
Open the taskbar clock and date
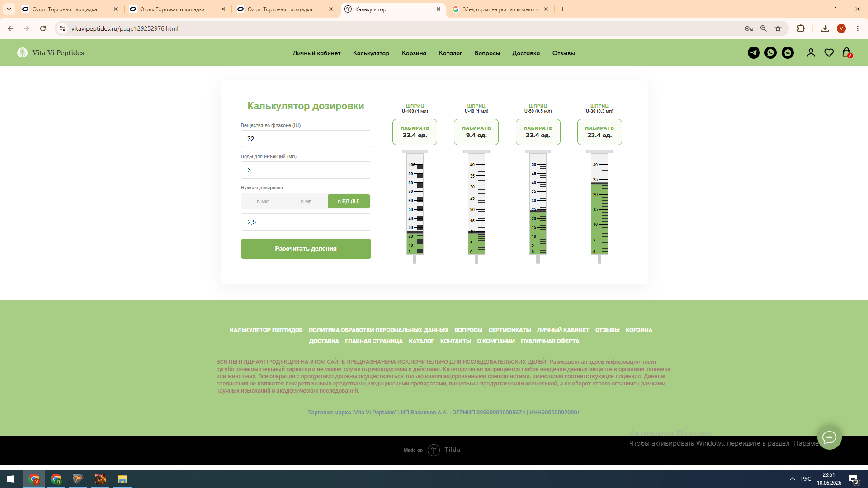tap(829, 479)
